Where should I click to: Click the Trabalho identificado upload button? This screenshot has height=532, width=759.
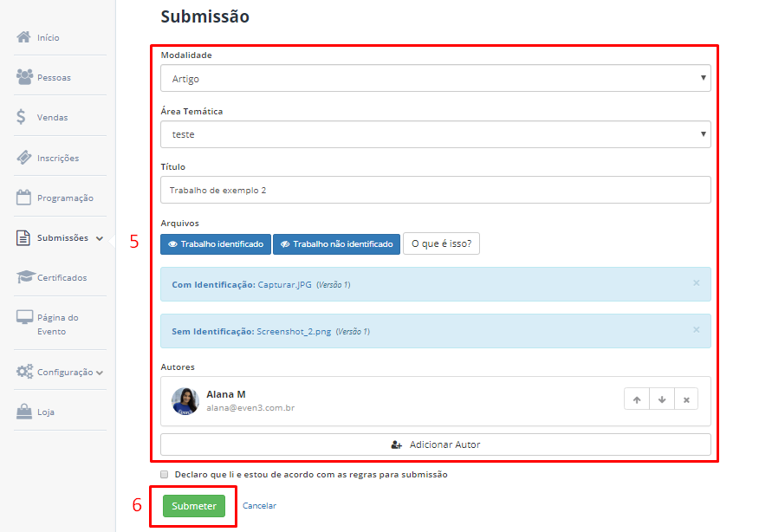click(216, 244)
